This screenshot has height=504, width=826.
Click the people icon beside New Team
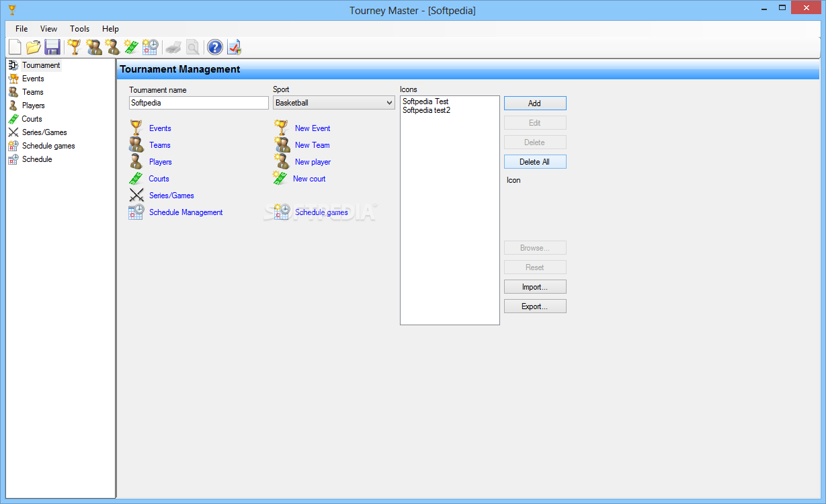tap(282, 144)
